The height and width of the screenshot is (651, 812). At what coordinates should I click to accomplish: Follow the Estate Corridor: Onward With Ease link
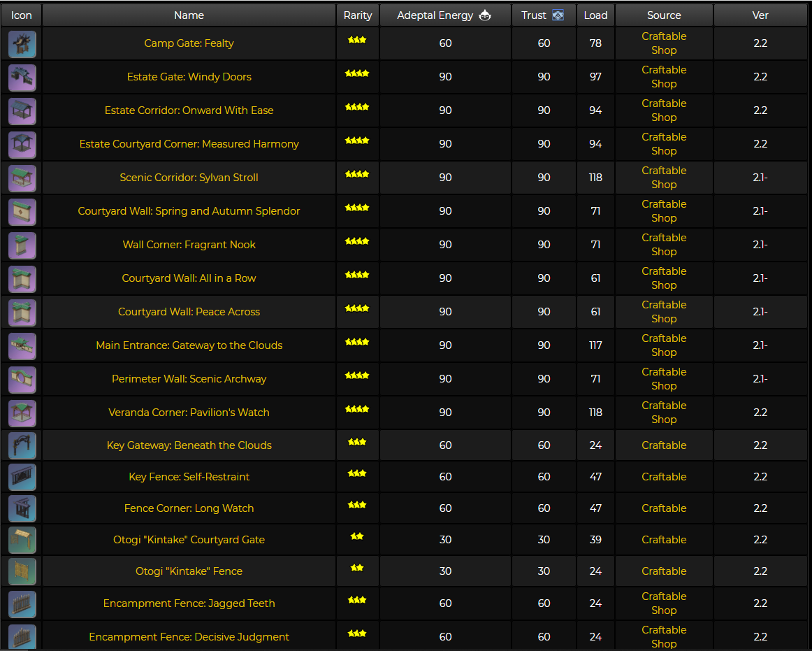[189, 110]
